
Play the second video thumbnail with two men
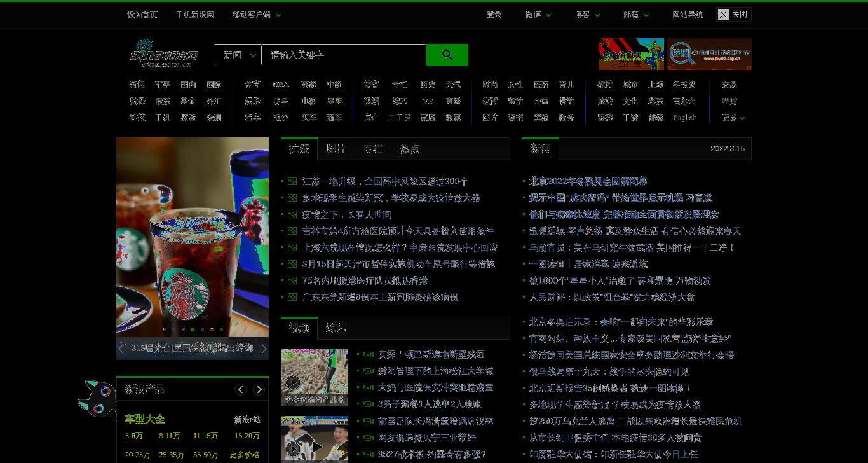[x=315, y=439]
